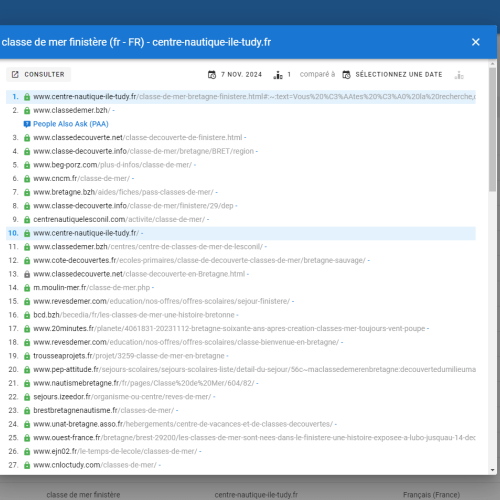This screenshot has width=500, height=500.
Task: Click the scrollbar down arrow
Action: (x=493, y=470)
